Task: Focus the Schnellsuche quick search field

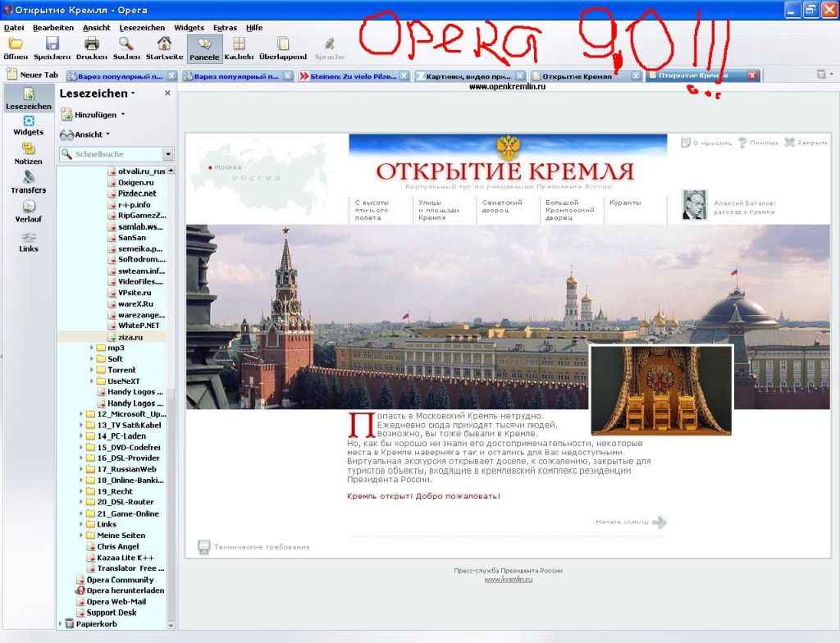Action: [112, 154]
